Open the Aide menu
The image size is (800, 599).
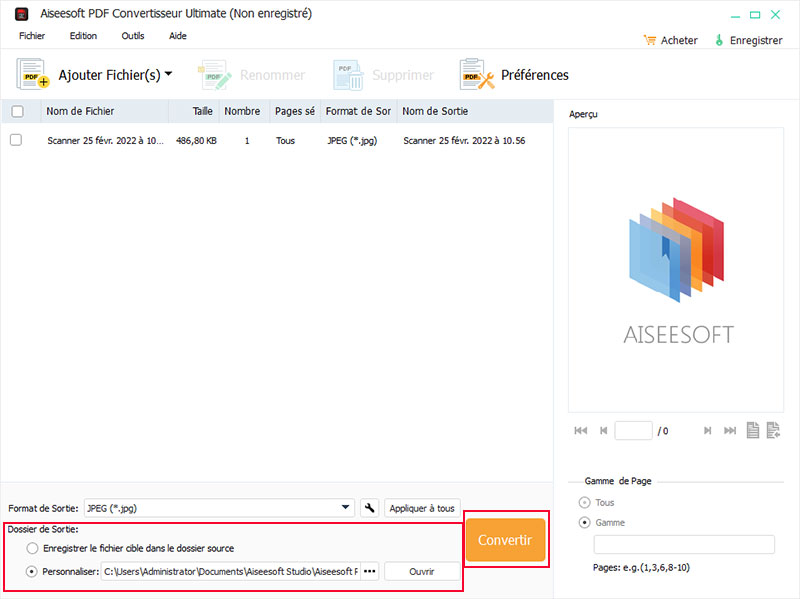(178, 36)
